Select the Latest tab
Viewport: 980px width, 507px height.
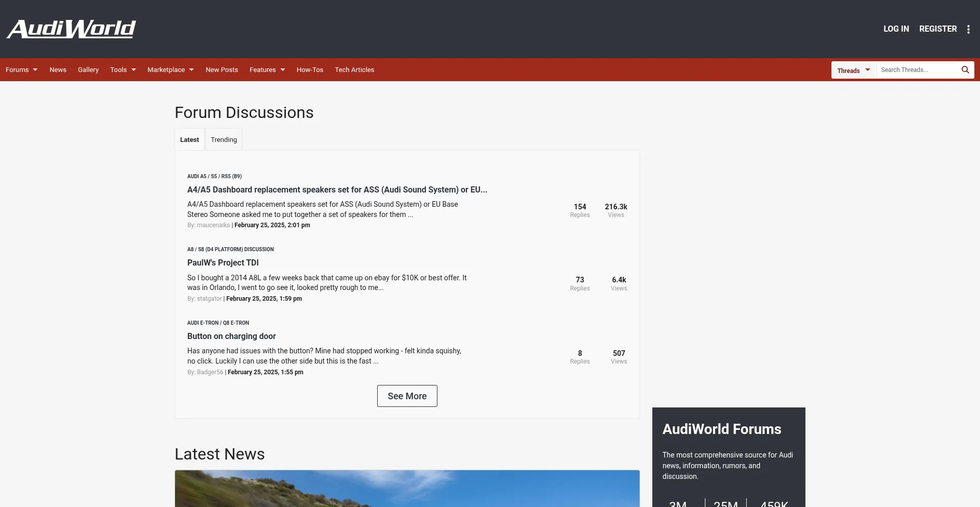point(189,140)
